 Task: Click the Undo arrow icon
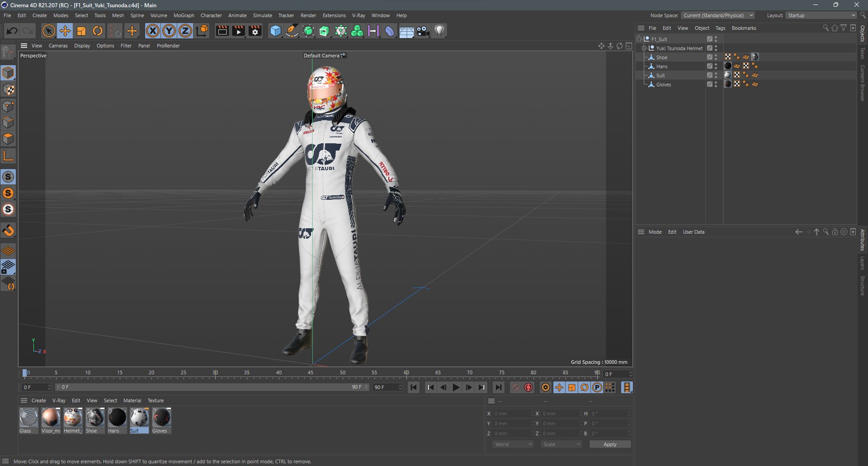pos(12,31)
